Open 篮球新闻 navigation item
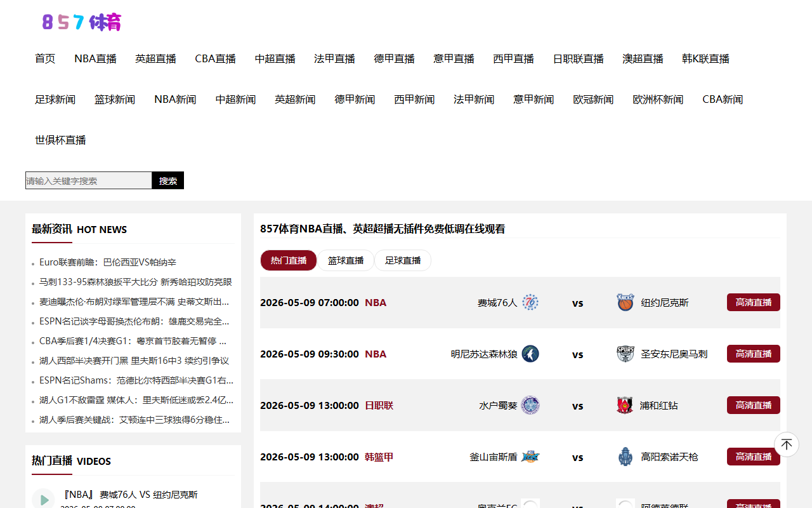Viewport: 812px width, 508px height. 115,99
